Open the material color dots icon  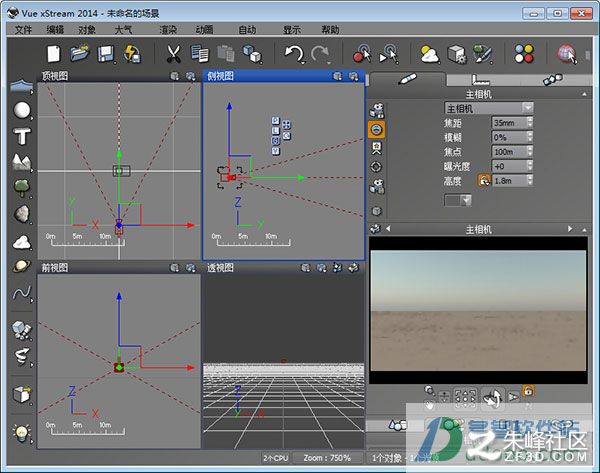(524, 54)
